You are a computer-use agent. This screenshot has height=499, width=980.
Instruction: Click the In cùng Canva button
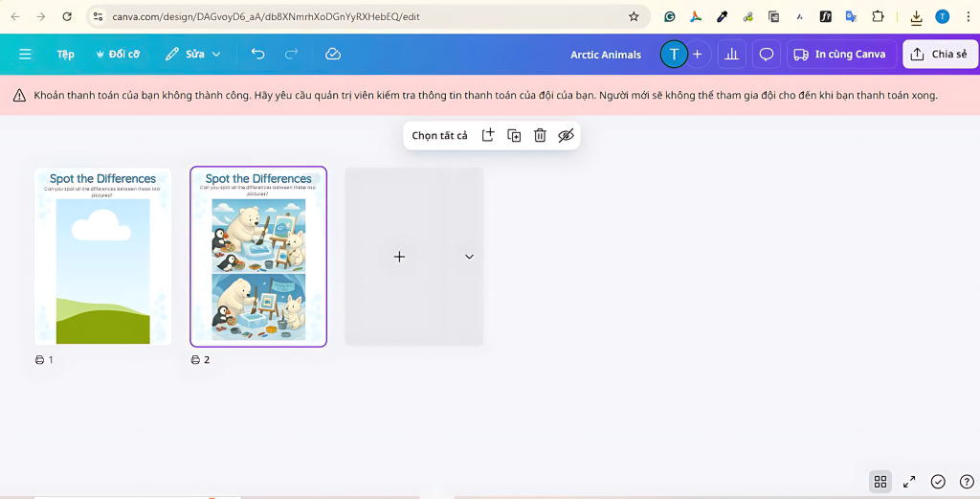840,55
